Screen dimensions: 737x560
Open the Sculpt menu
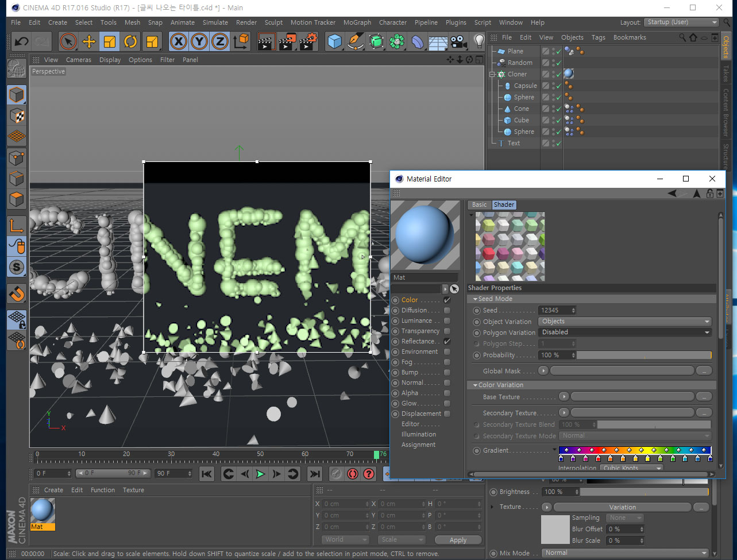coord(273,22)
